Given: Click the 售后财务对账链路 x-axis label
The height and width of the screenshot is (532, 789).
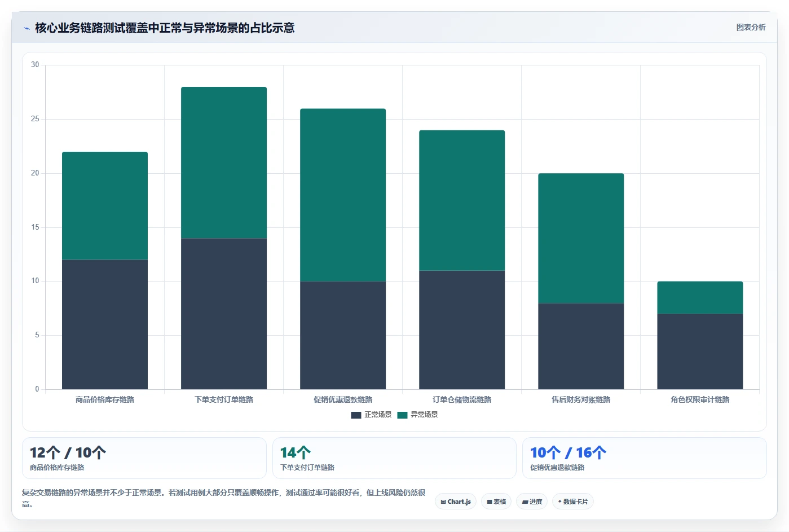Looking at the screenshot, I should click(x=581, y=399).
